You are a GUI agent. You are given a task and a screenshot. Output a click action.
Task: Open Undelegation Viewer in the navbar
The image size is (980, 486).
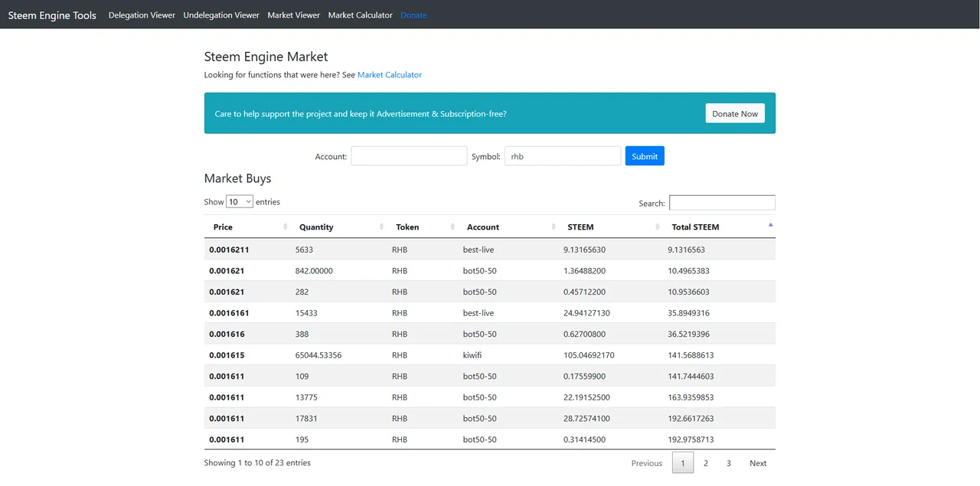click(x=221, y=15)
